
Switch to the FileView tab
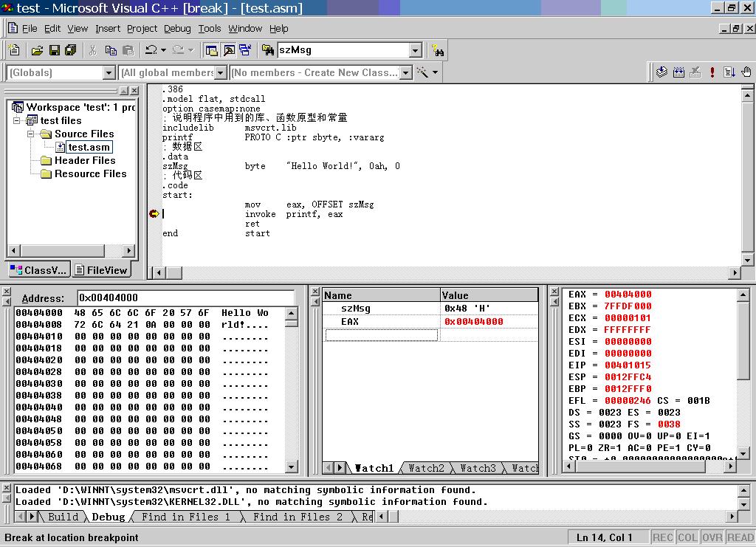(x=102, y=270)
